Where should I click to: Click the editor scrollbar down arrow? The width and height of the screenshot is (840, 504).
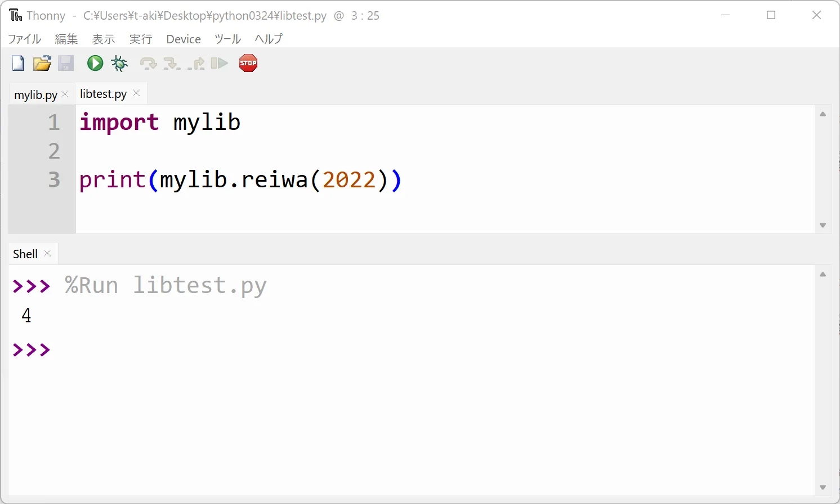823,225
